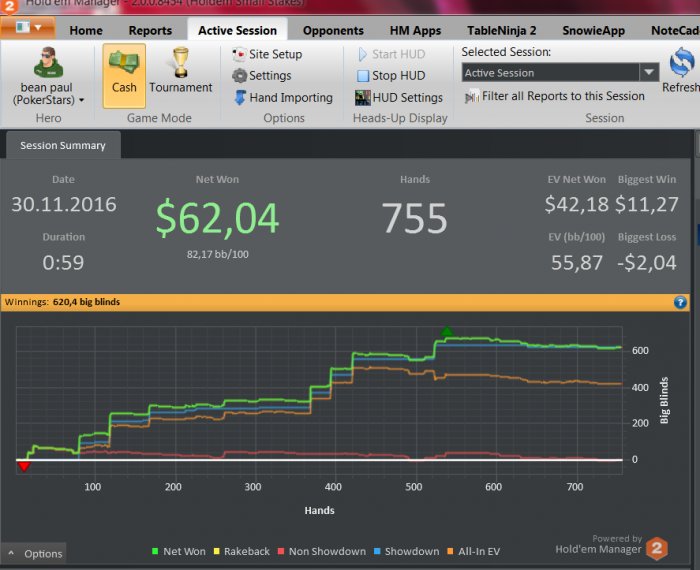Open Hand Importing arrow icon

point(240,97)
